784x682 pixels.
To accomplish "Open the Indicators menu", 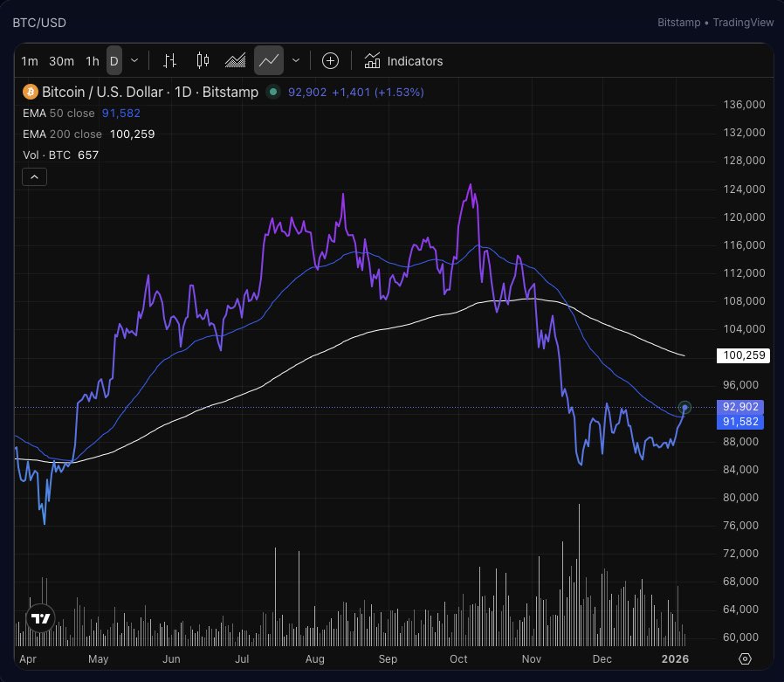I will click(403, 61).
